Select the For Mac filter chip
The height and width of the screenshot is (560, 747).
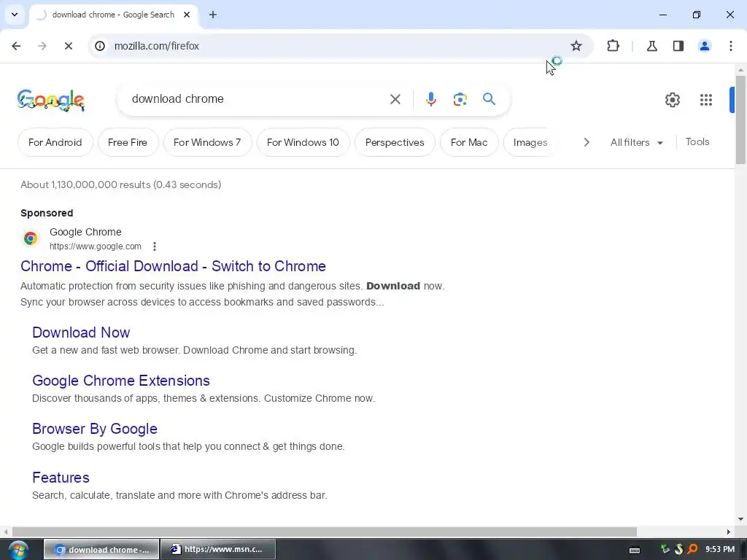pos(469,142)
